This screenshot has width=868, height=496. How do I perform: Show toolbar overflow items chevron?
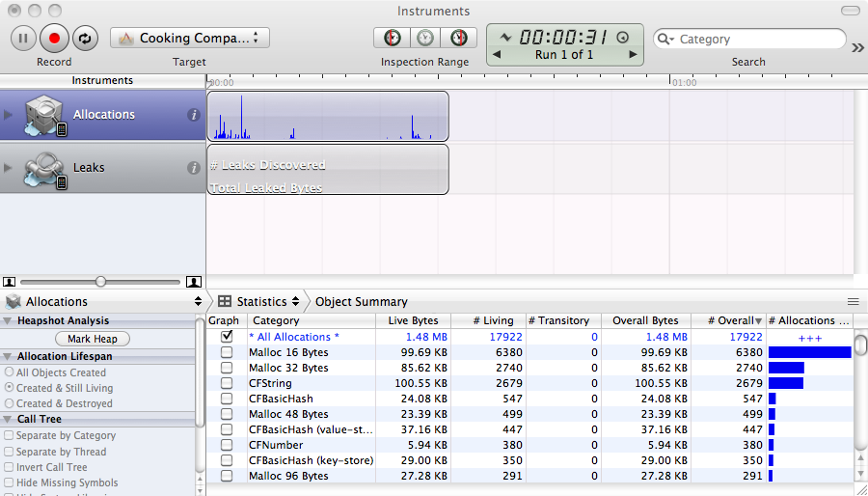click(x=857, y=47)
